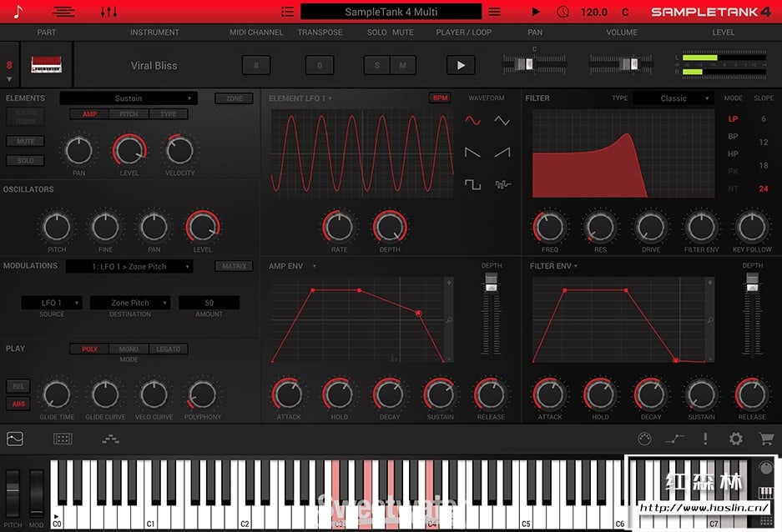Select POLY play mode
The image size is (782, 532).
coord(90,349)
